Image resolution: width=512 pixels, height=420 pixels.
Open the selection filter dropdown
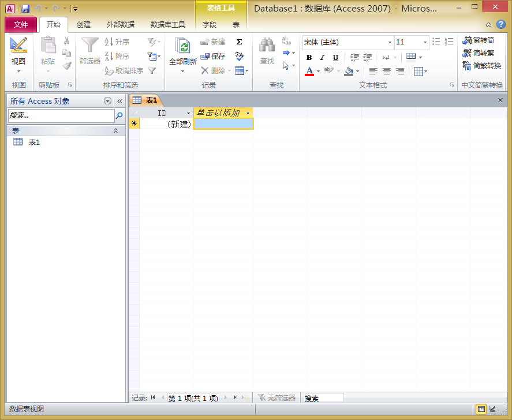(x=154, y=42)
